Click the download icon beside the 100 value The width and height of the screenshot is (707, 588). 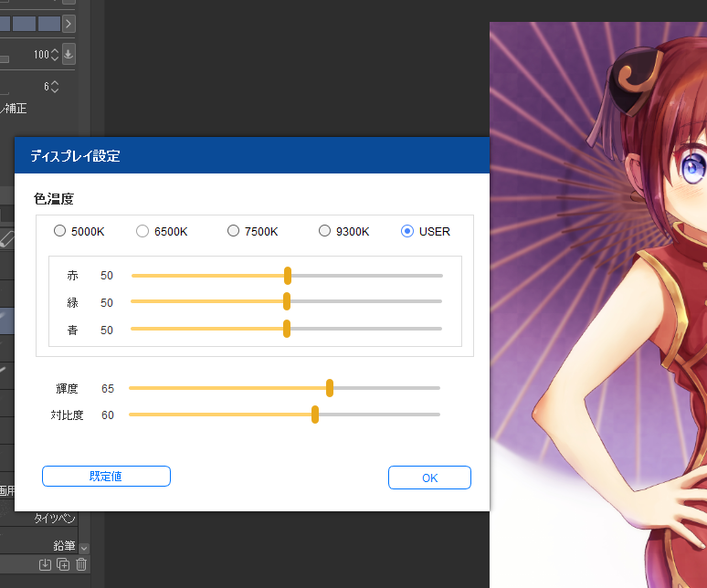[69, 55]
